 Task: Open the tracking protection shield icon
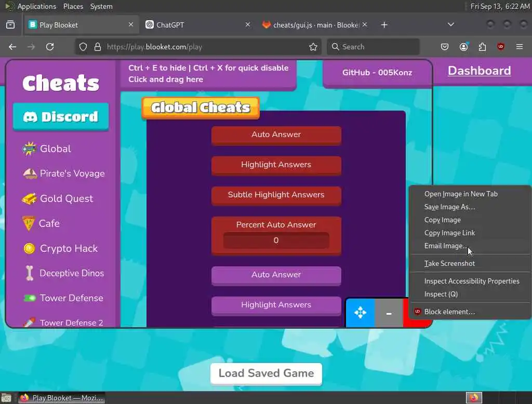[83, 47]
